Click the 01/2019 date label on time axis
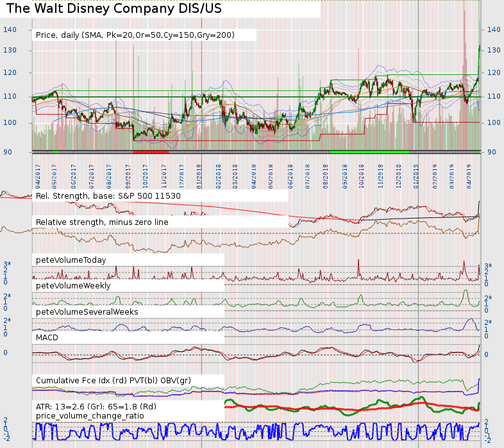The height and width of the screenshot is (448, 504). coord(416,176)
